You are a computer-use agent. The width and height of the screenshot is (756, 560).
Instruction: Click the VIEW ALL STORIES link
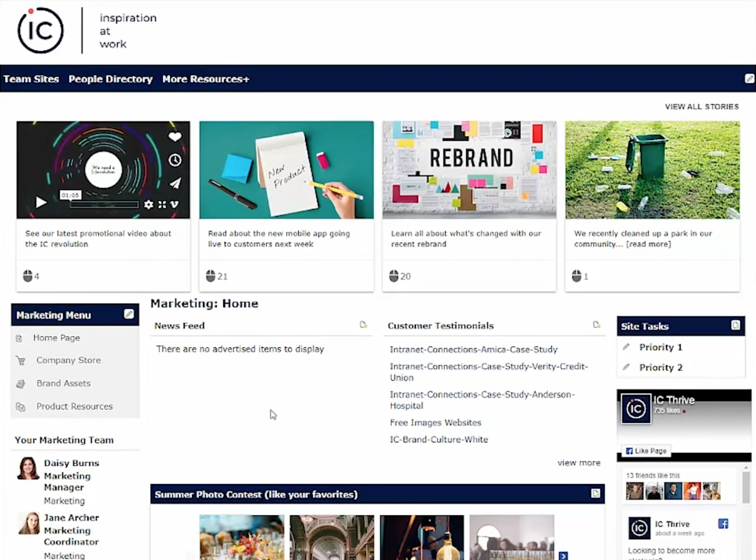pos(702,106)
